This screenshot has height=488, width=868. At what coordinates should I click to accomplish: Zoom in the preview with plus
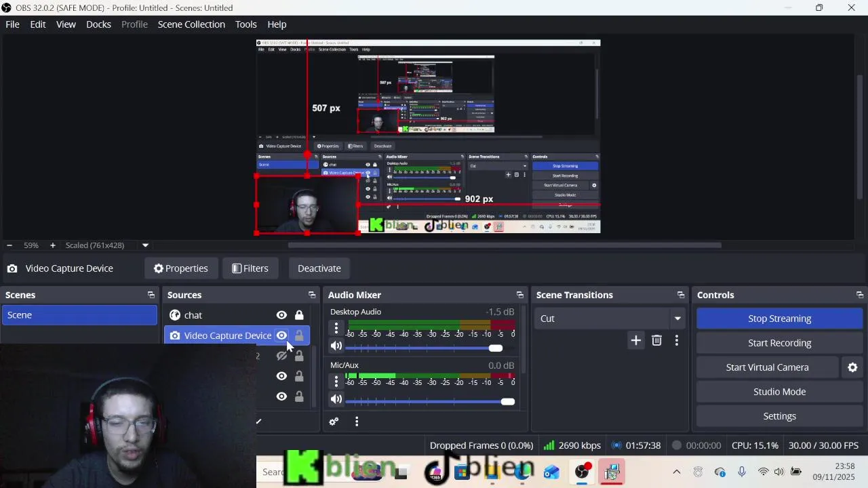52,245
